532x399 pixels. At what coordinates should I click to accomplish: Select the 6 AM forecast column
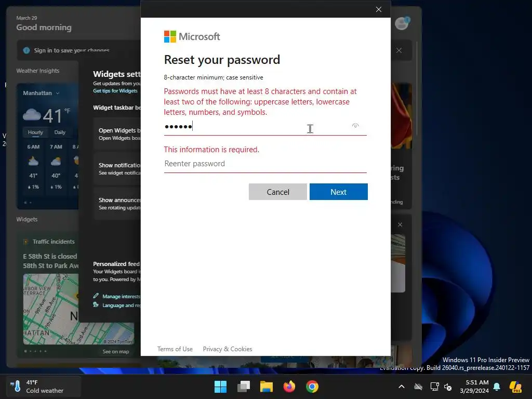[33, 168]
